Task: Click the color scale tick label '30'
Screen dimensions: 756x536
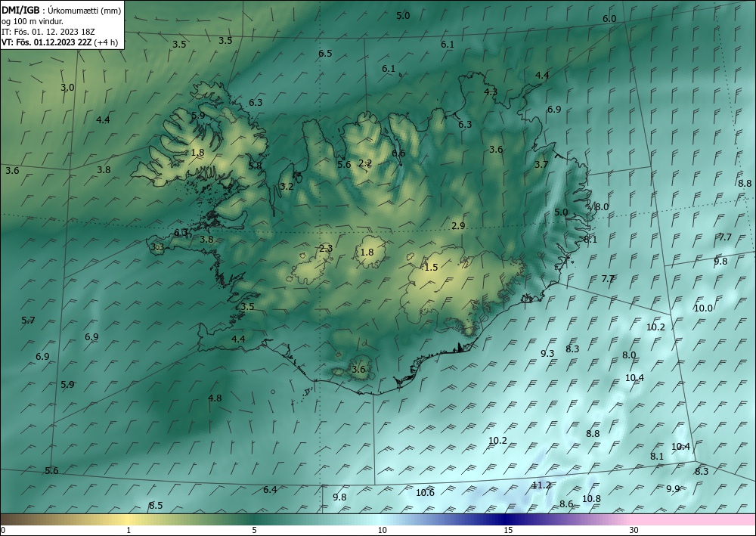Action: [634, 531]
